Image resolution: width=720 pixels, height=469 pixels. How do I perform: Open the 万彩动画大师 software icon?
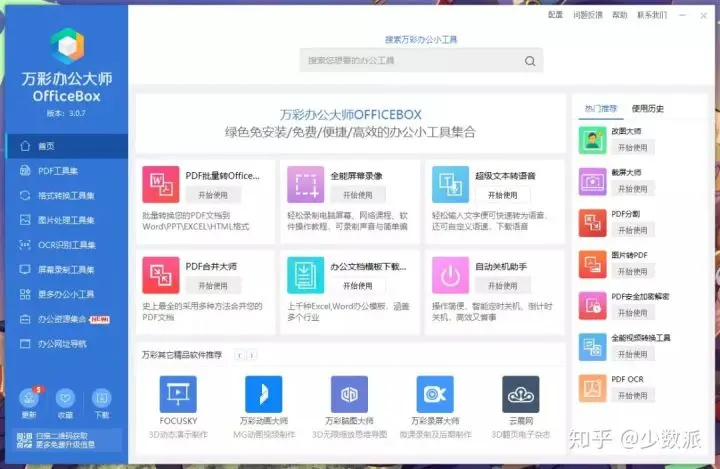(x=264, y=394)
